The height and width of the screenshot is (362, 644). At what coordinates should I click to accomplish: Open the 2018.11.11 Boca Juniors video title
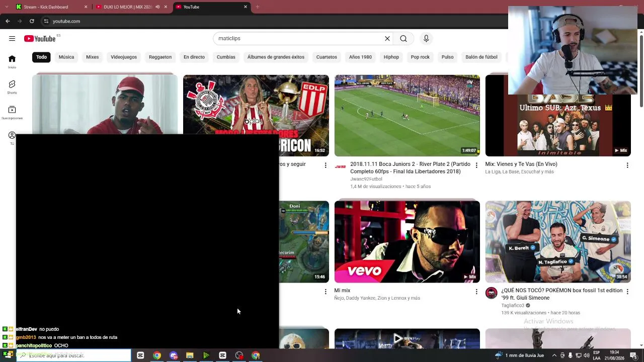pyautogui.click(x=410, y=168)
